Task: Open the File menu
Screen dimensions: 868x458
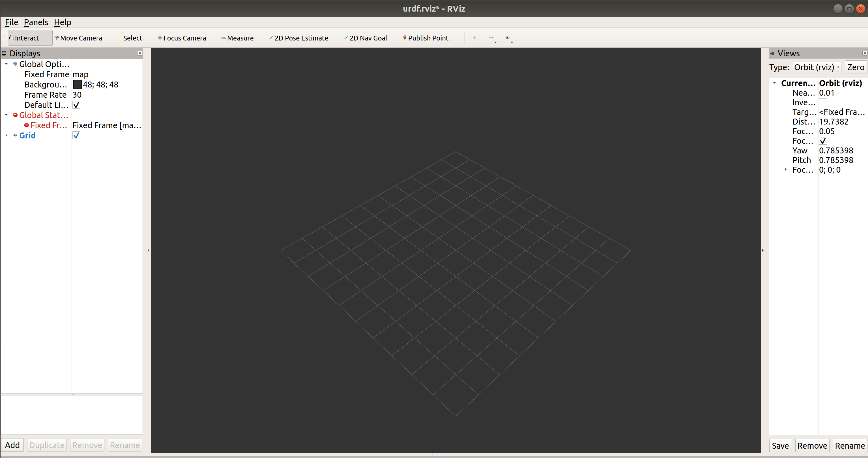Action: tap(11, 22)
